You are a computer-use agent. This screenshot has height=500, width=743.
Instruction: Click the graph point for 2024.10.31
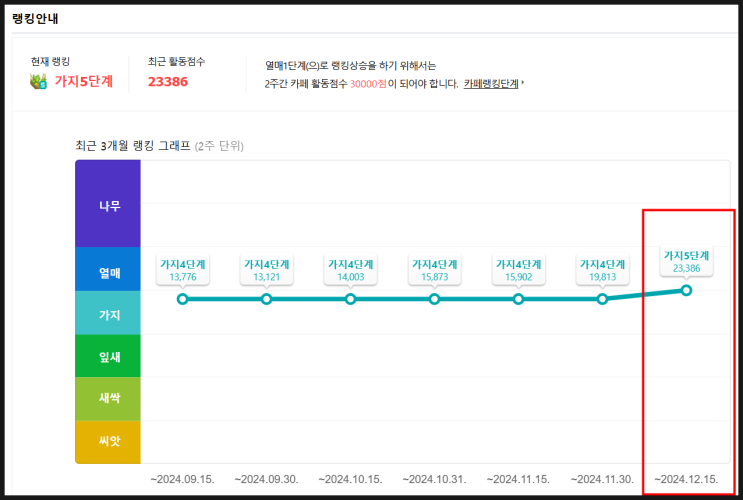tap(434, 299)
